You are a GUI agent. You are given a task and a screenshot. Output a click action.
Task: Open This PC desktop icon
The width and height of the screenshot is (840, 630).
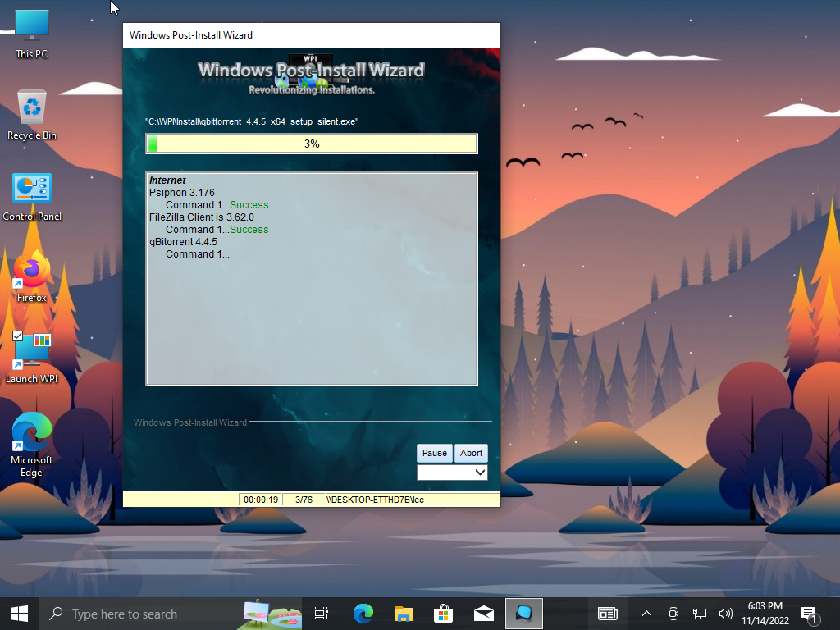(32, 34)
